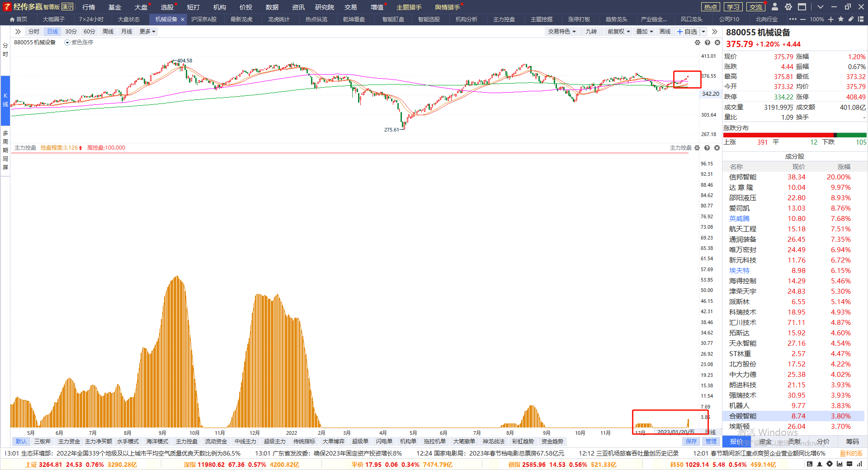Open the 前复权 dropdown

tap(618, 32)
